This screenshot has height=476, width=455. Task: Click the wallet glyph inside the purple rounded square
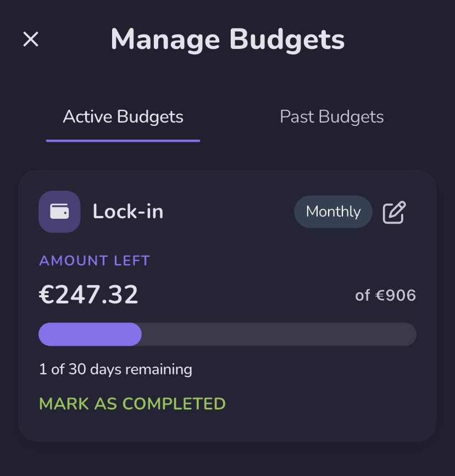(x=59, y=212)
